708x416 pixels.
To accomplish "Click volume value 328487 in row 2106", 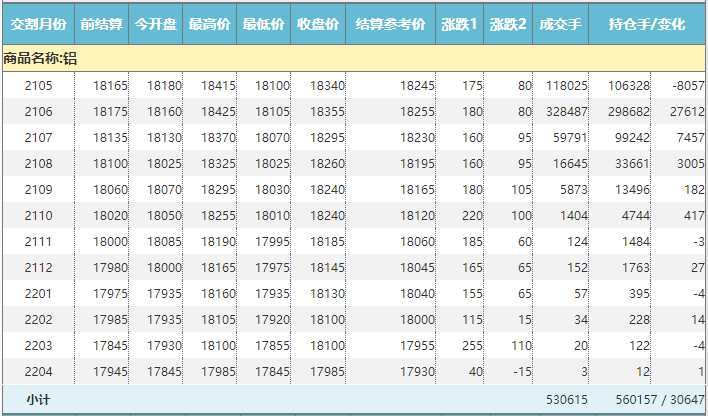I will (x=562, y=112).
